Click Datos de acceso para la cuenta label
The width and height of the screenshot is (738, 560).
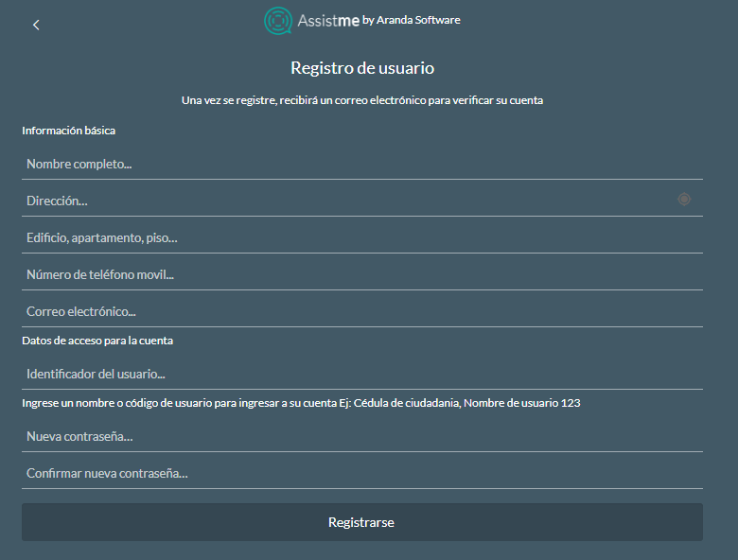click(97, 341)
